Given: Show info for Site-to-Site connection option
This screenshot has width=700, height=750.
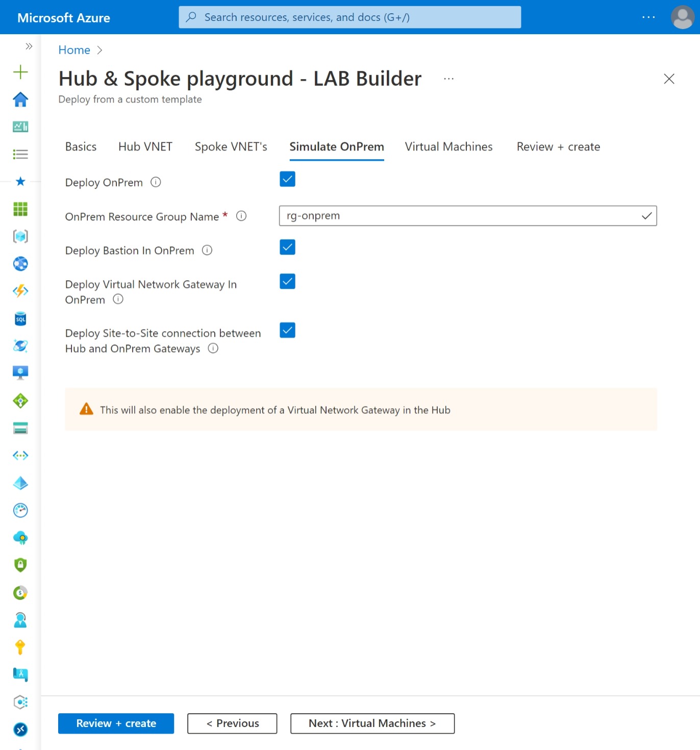Looking at the screenshot, I should tap(213, 348).
